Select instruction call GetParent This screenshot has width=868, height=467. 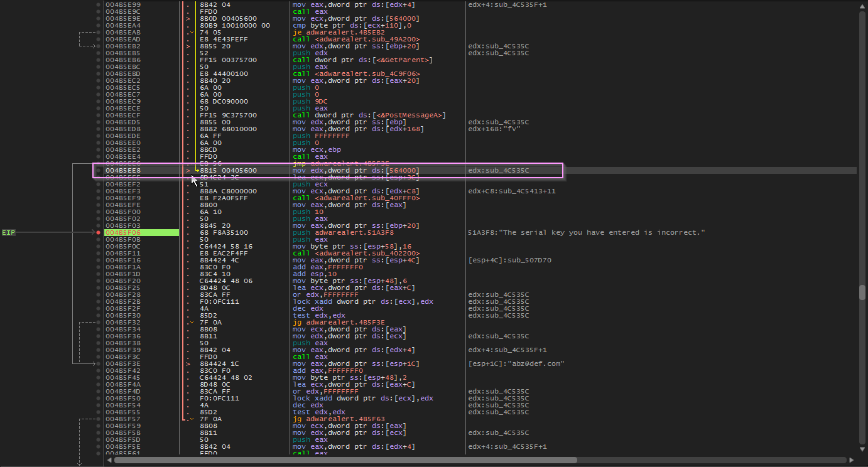pyautogui.click(x=362, y=60)
